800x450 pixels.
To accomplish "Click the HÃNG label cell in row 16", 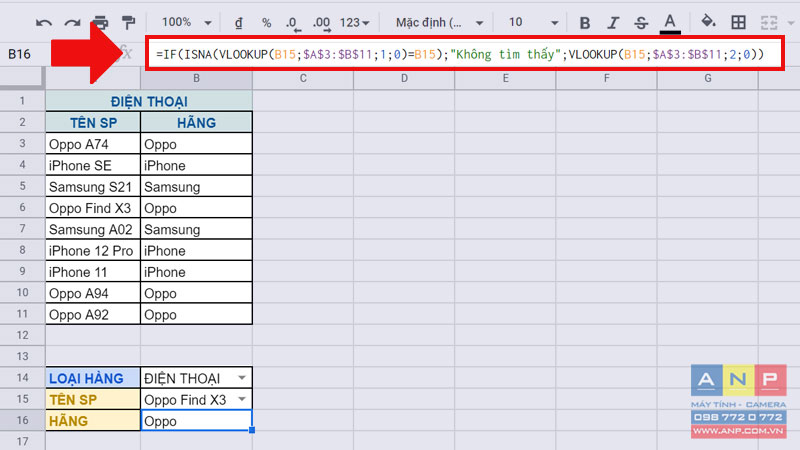I will click(x=93, y=421).
